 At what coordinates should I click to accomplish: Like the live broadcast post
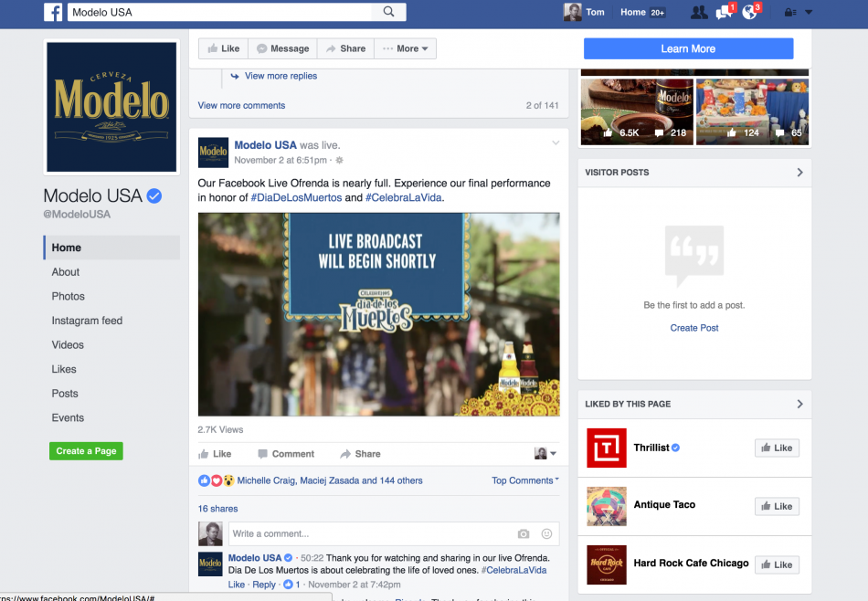point(215,454)
